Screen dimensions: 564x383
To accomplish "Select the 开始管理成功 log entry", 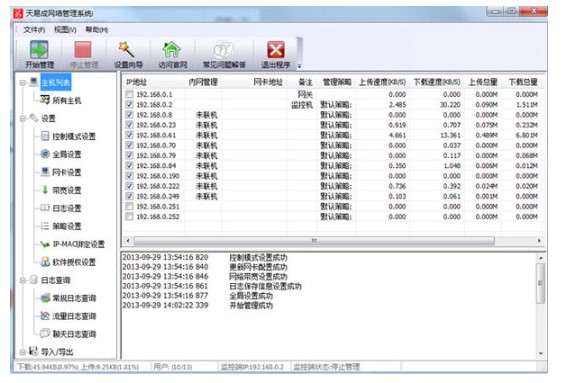I will 251,305.
